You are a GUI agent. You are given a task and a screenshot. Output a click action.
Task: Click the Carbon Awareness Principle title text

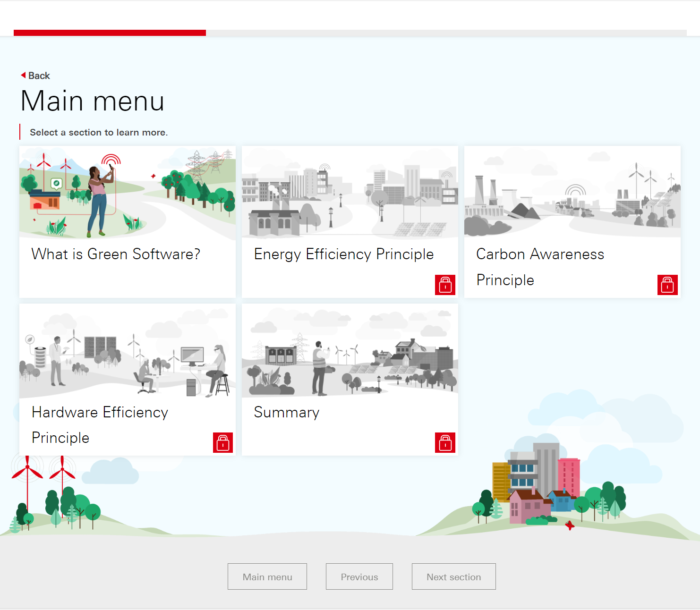(540, 254)
